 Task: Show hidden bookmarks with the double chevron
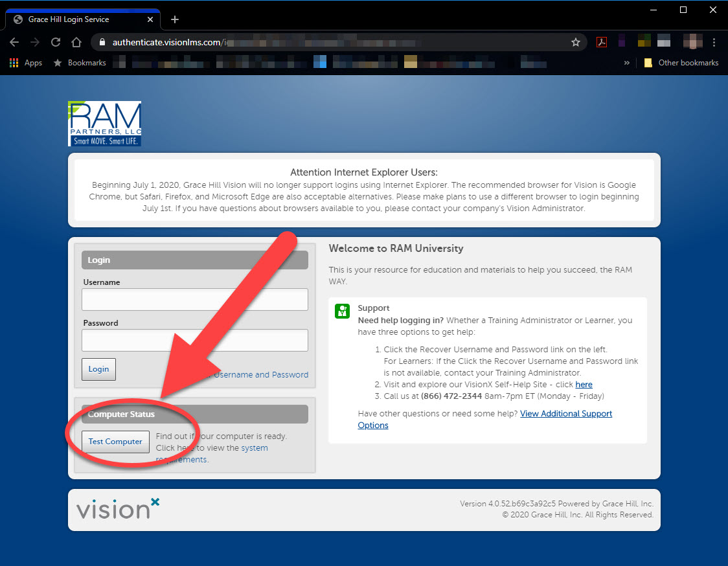[627, 63]
